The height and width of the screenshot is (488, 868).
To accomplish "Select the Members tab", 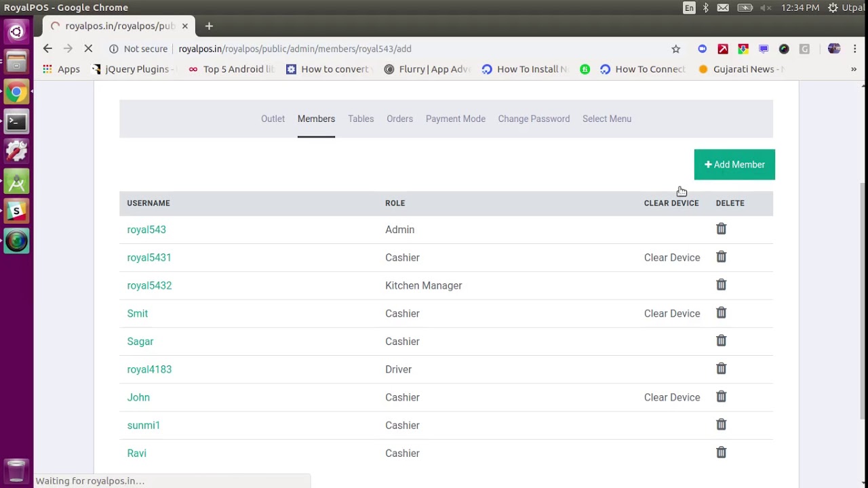I will click(x=316, y=119).
